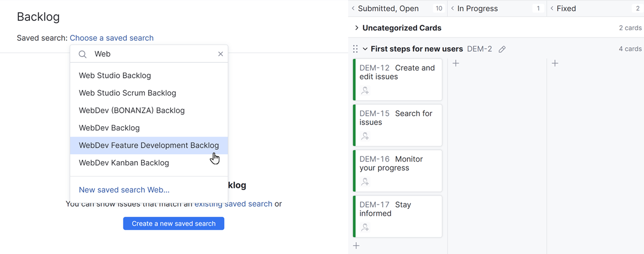Click the drag handle for First steps swimlane
This screenshot has width=644, height=254.
355,49
